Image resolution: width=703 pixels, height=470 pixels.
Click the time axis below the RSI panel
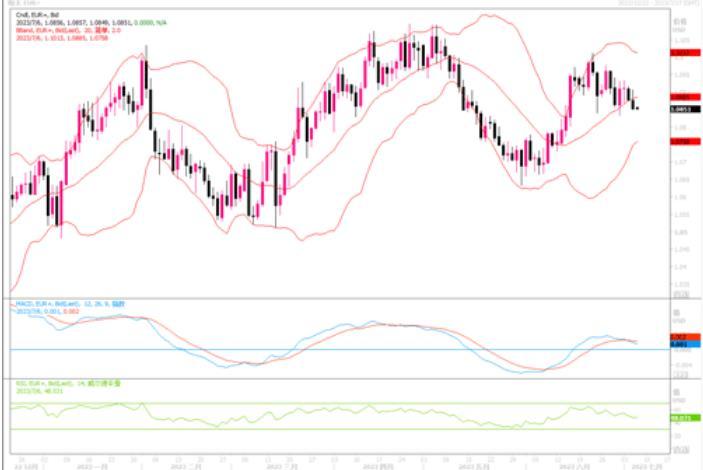coord(330,464)
